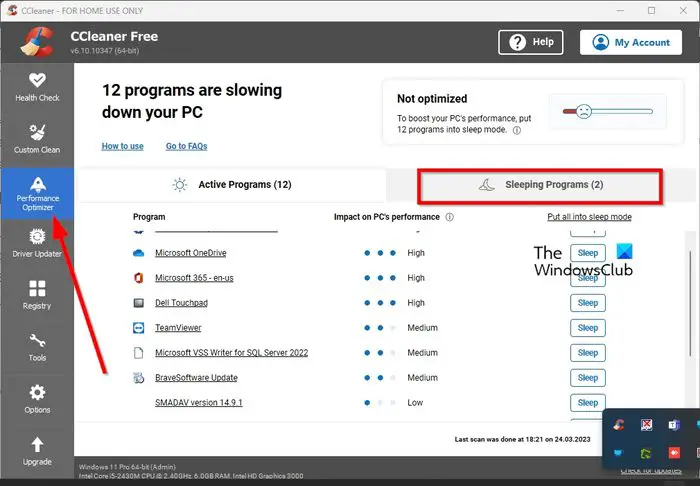Click the TeamViewer program icon
Image resolution: width=700 pixels, height=486 pixels.
tap(139, 328)
